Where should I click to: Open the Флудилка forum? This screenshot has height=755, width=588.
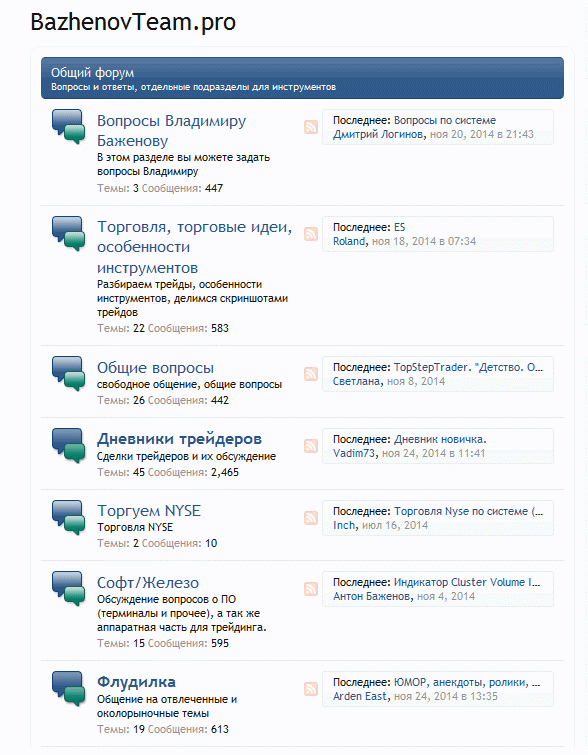(x=136, y=682)
